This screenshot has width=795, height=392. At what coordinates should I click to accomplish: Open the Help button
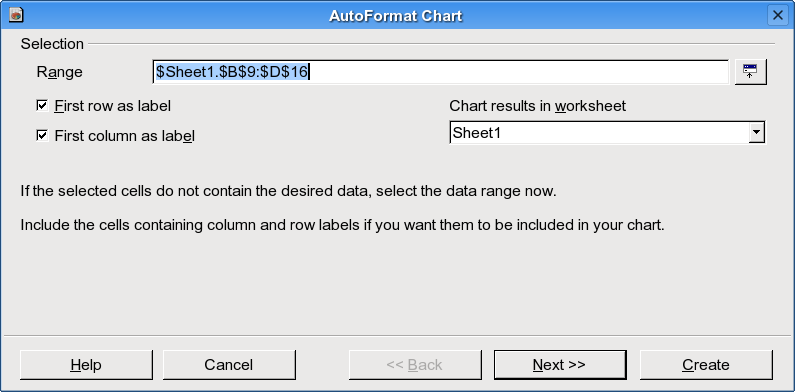tap(86, 365)
